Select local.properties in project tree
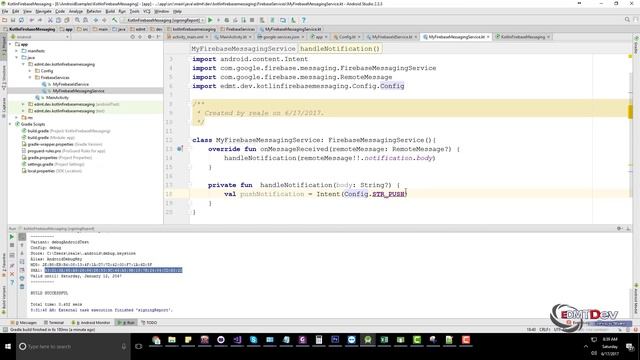 click(x=41, y=171)
